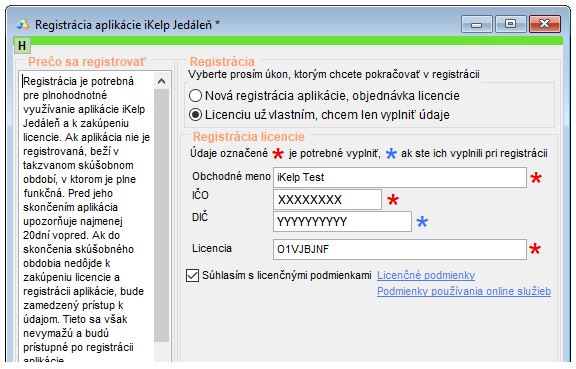Open Podmienky používania online služieb link
Image resolution: width=576 pixels, height=369 pixels.
(x=464, y=291)
